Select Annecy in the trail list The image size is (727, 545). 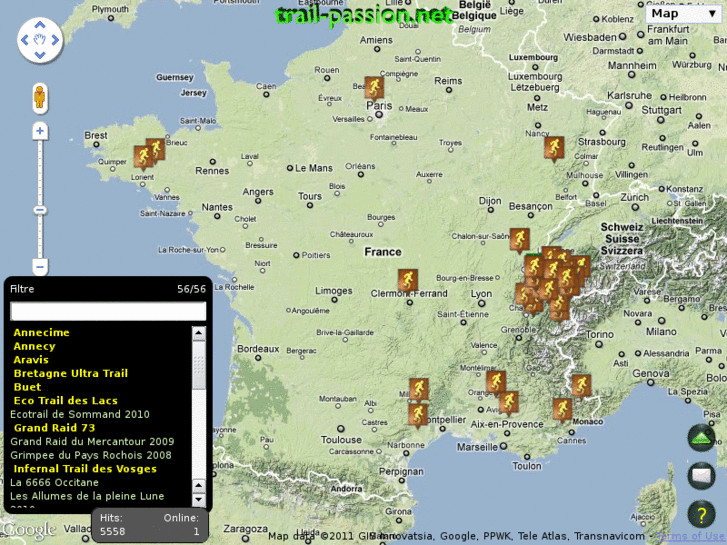35,346
